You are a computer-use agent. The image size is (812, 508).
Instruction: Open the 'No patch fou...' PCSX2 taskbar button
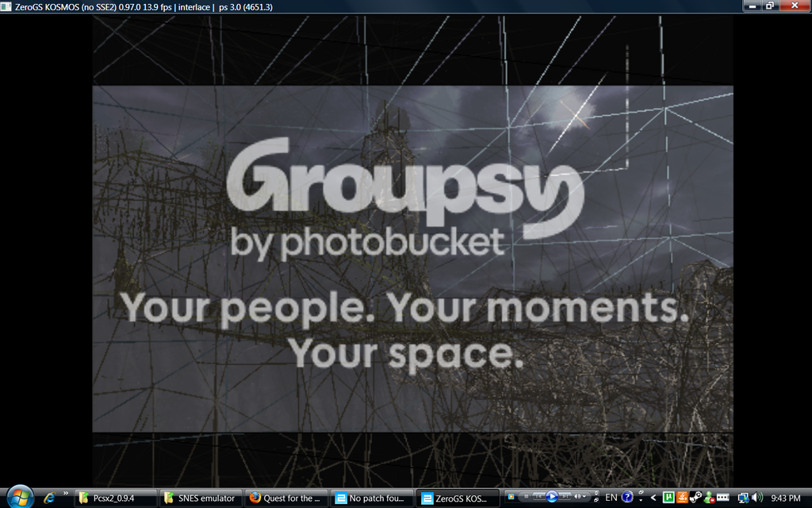click(x=372, y=498)
